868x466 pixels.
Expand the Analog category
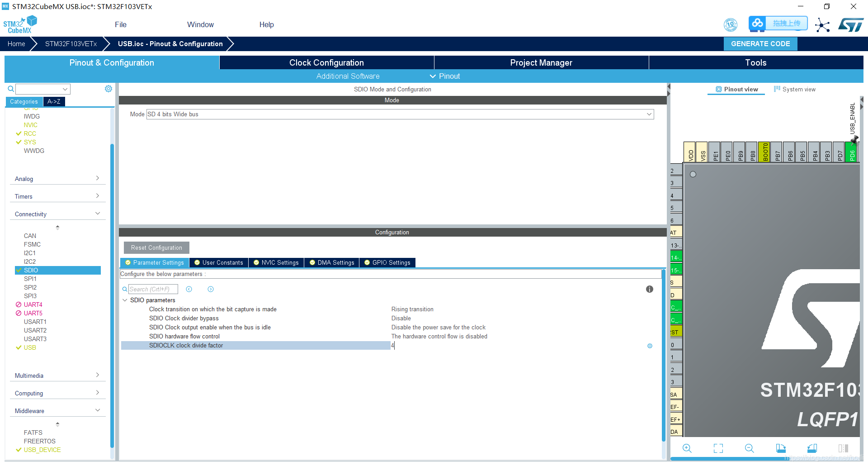point(57,179)
